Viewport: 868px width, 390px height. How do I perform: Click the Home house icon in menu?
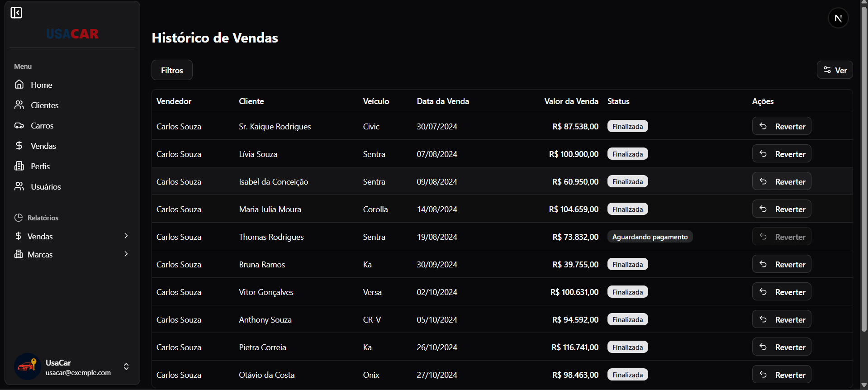tap(19, 85)
